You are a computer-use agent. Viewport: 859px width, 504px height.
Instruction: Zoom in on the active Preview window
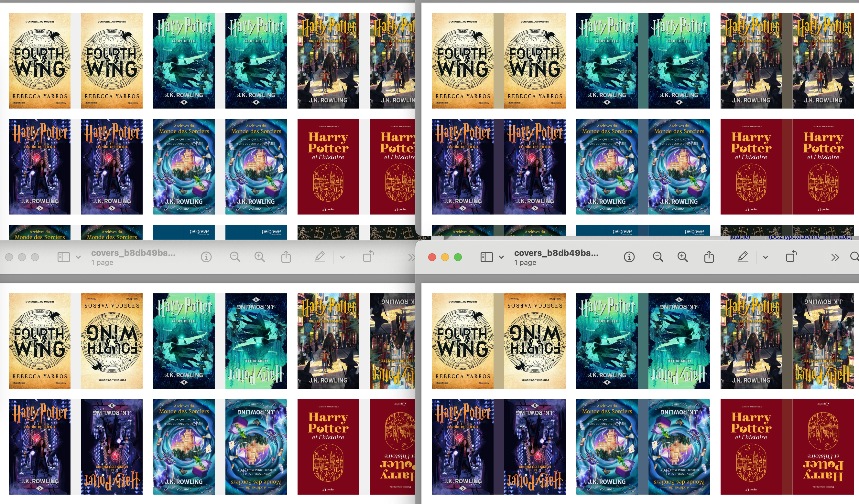[682, 257]
